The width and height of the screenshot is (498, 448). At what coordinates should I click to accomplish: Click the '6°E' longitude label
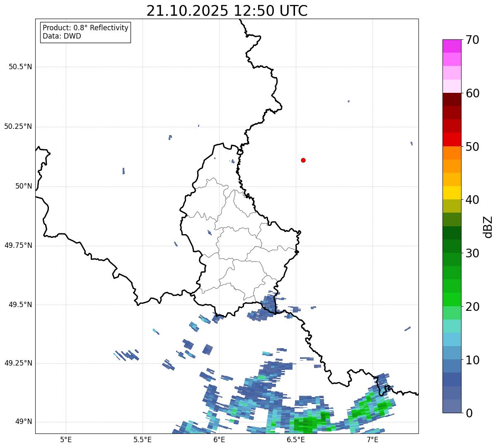point(219,439)
